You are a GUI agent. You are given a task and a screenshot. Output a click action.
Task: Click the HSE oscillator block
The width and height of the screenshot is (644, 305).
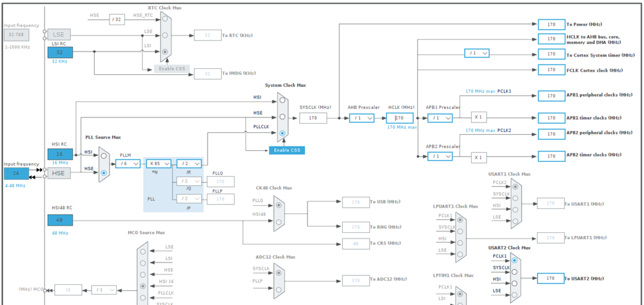click(60, 173)
